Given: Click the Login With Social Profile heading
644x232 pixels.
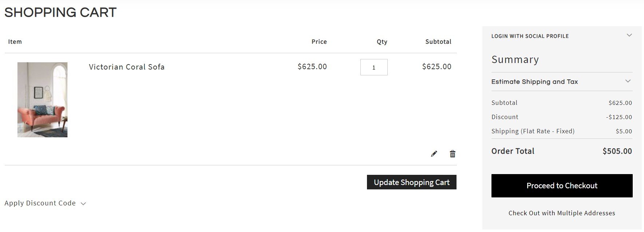Looking at the screenshot, I should coord(530,36).
